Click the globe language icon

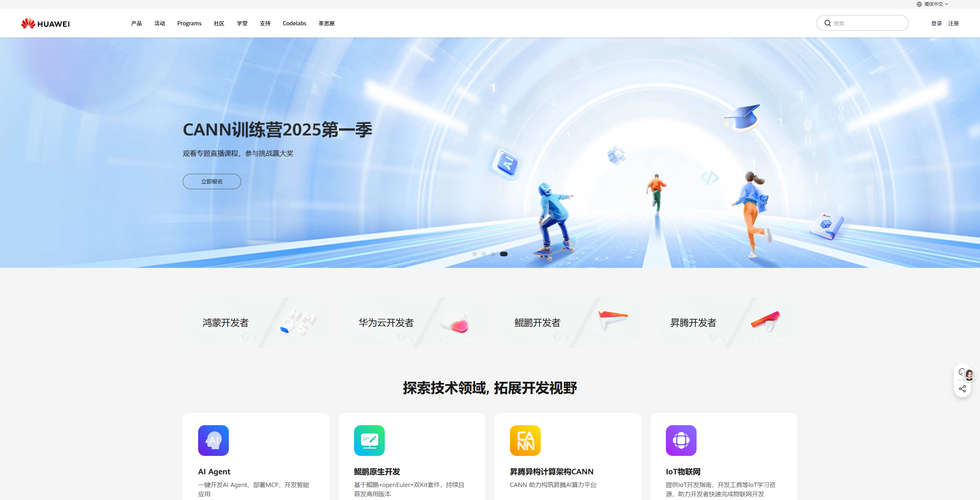[919, 4]
